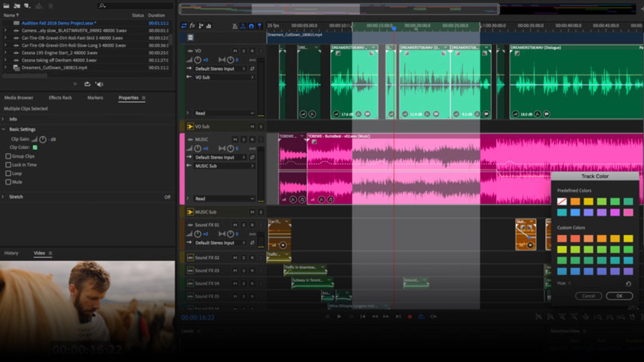Enable the Group Clips checkbox
644x362 pixels.
pos(8,156)
